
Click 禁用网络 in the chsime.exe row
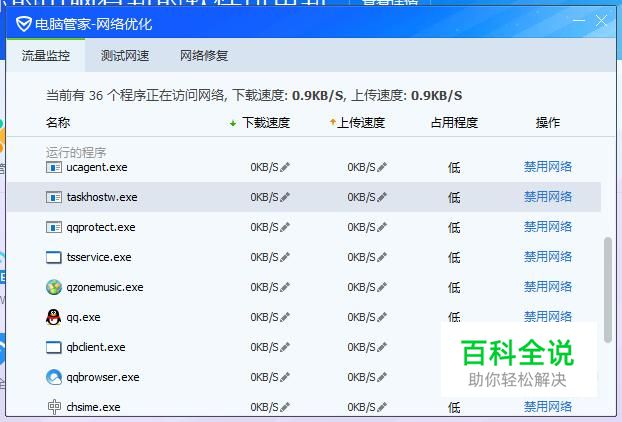(x=548, y=407)
